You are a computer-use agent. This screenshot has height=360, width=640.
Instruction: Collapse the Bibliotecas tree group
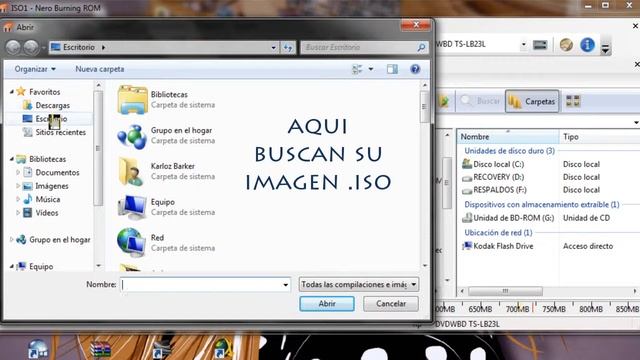12,159
